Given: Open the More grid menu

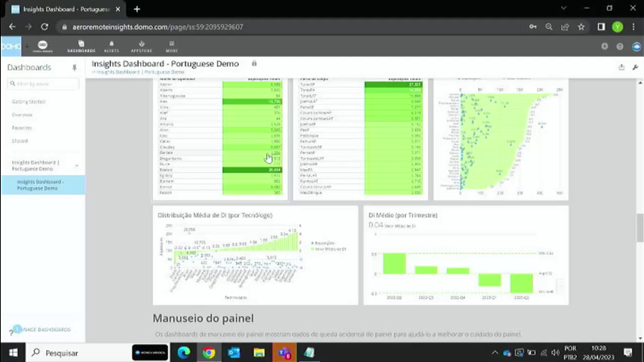Looking at the screenshot, I should click(171, 46).
